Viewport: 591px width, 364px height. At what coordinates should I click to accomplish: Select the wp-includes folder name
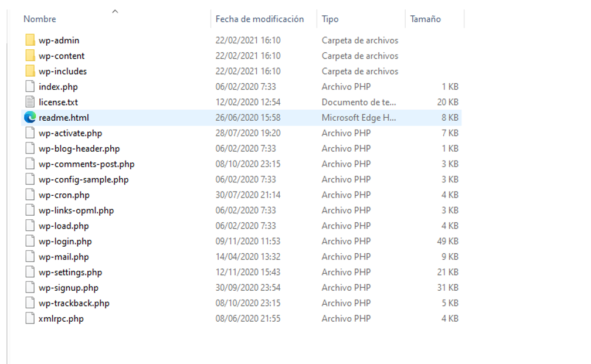click(63, 72)
